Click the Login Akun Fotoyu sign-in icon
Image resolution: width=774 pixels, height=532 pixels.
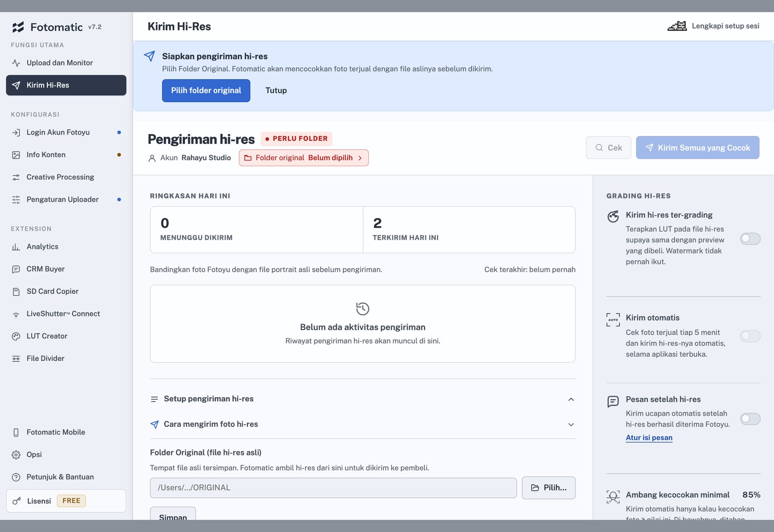tap(16, 132)
